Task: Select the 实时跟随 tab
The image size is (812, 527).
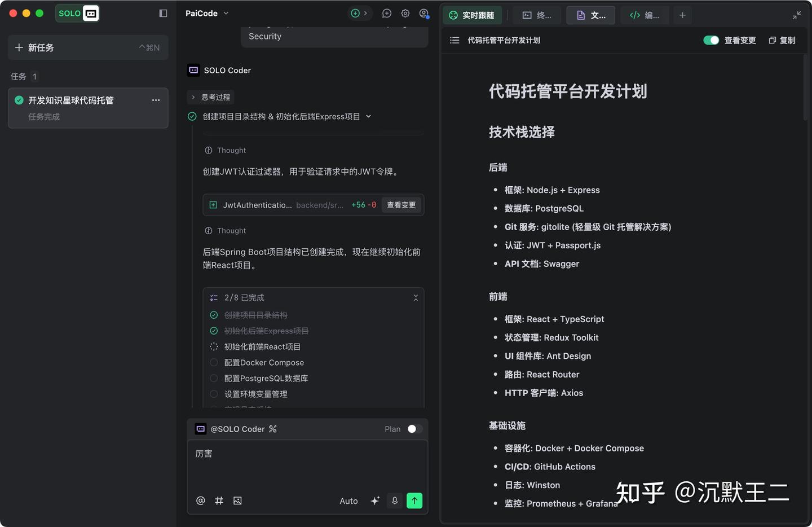Action: (472, 15)
